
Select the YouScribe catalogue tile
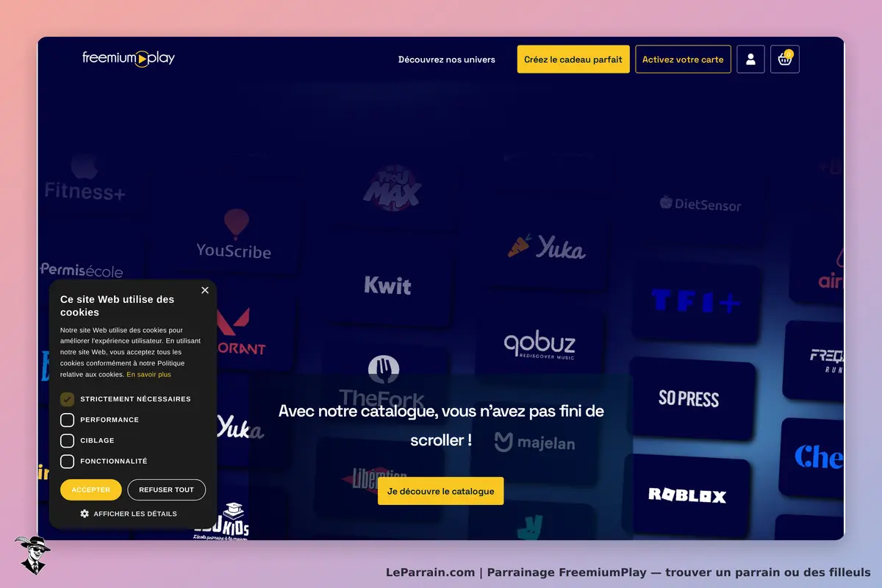point(234,235)
